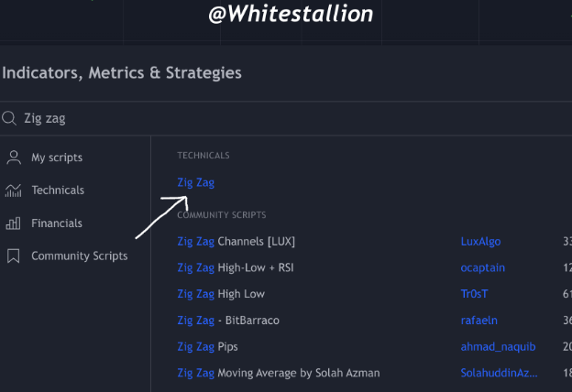Click the Financials bar chart icon

click(x=14, y=223)
